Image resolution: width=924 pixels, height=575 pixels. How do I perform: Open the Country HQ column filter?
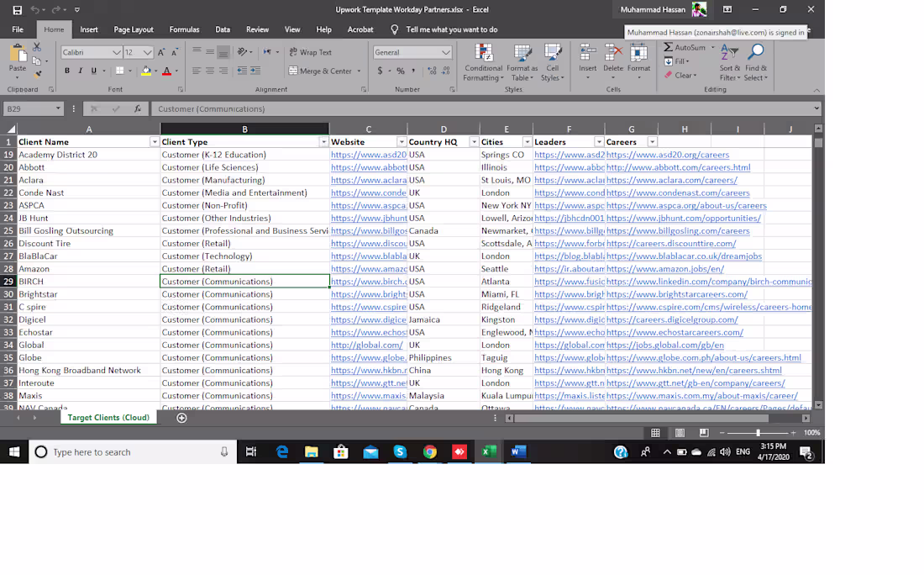(474, 142)
